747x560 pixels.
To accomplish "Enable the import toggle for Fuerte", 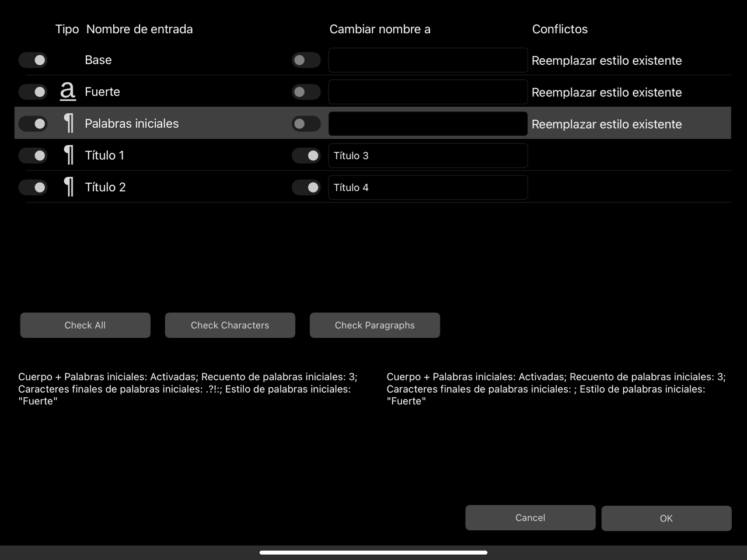I will pos(33,92).
